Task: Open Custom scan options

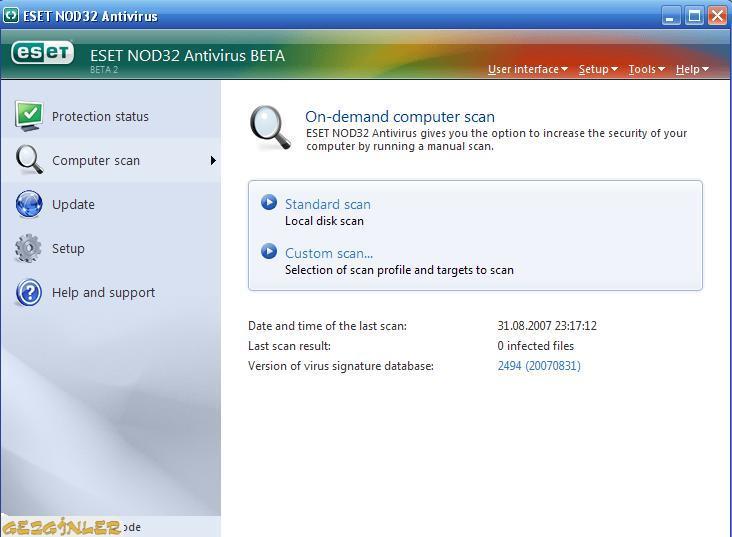Action: click(329, 253)
